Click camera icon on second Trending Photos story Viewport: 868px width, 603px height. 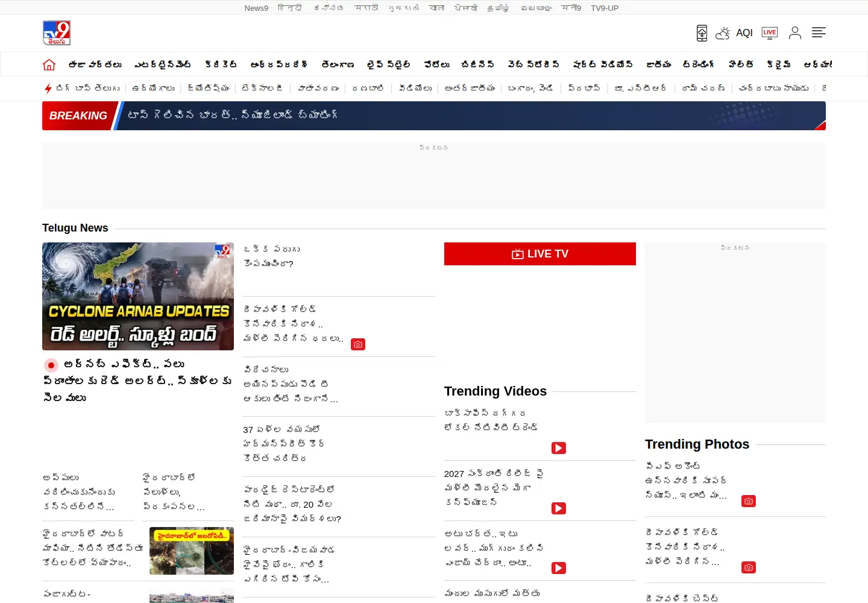[749, 567]
